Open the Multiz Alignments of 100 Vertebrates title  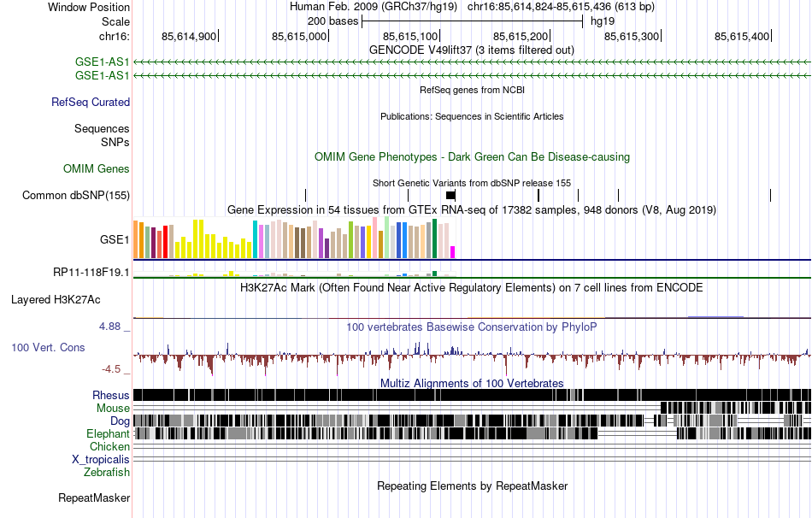pyautogui.click(x=472, y=383)
